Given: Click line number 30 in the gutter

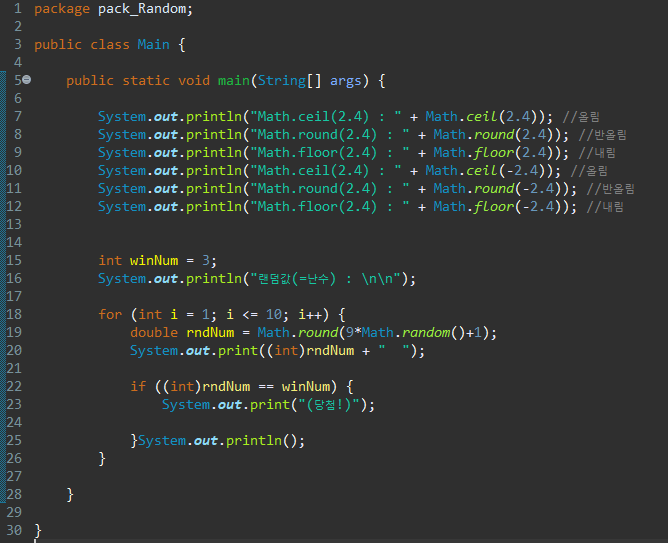Looking at the screenshot, I should click(14, 530).
